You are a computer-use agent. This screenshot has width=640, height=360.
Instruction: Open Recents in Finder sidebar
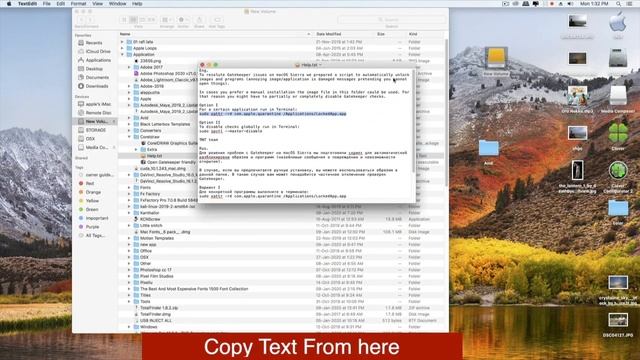pyautogui.click(x=94, y=43)
